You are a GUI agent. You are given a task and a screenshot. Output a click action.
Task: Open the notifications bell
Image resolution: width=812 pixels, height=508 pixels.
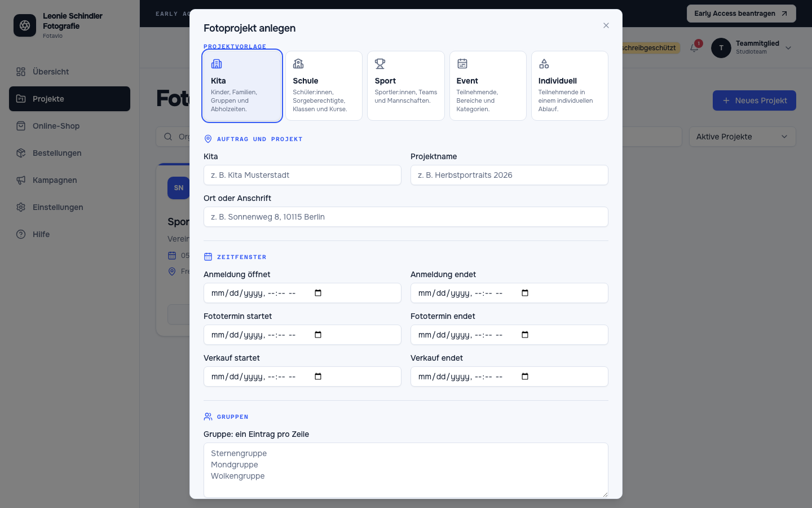coord(694,48)
